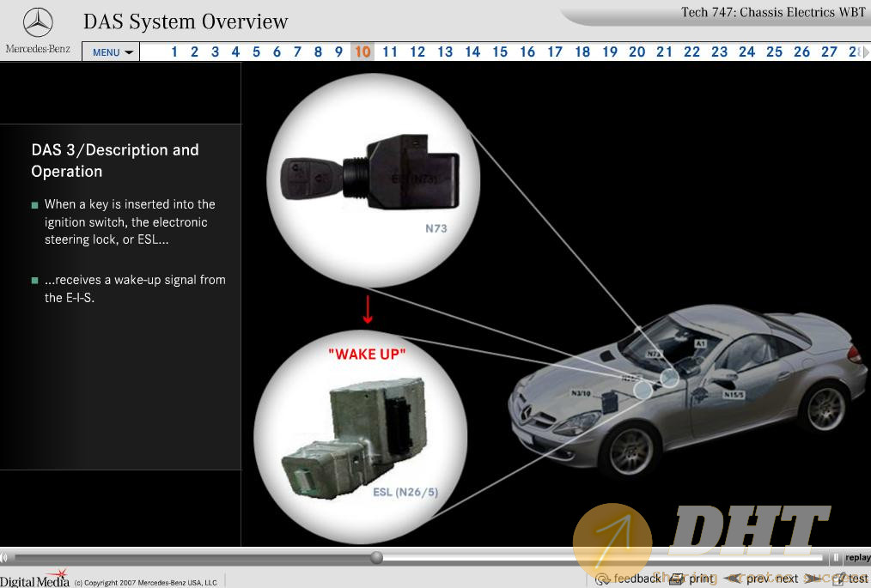The height and width of the screenshot is (588, 871).
Task: Click the DAS System Overview title
Action: tap(186, 21)
